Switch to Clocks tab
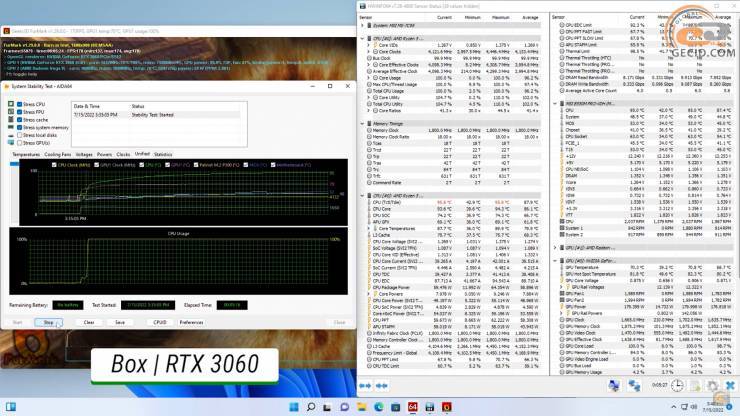 (x=123, y=154)
